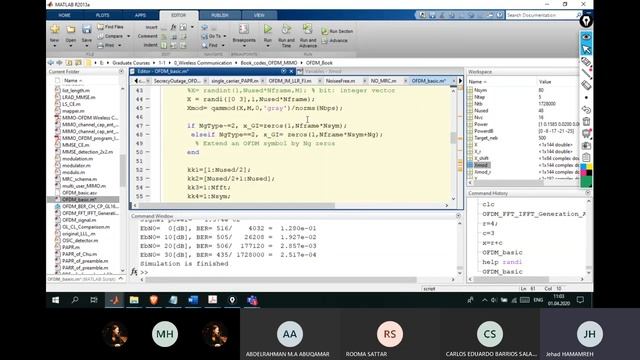This screenshot has width=640, height=360.
Task: Click the Windows Start button
Action: tap(56, 300)
